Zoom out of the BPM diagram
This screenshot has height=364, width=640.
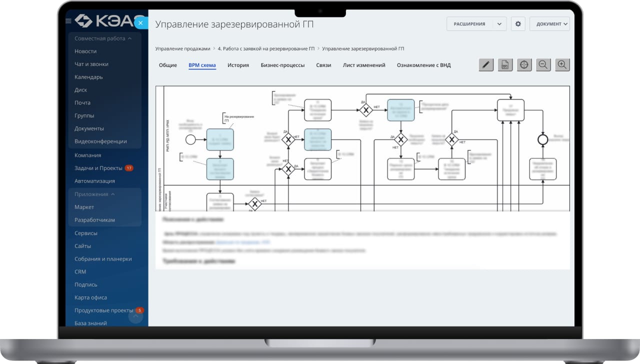tap(543, 65)
